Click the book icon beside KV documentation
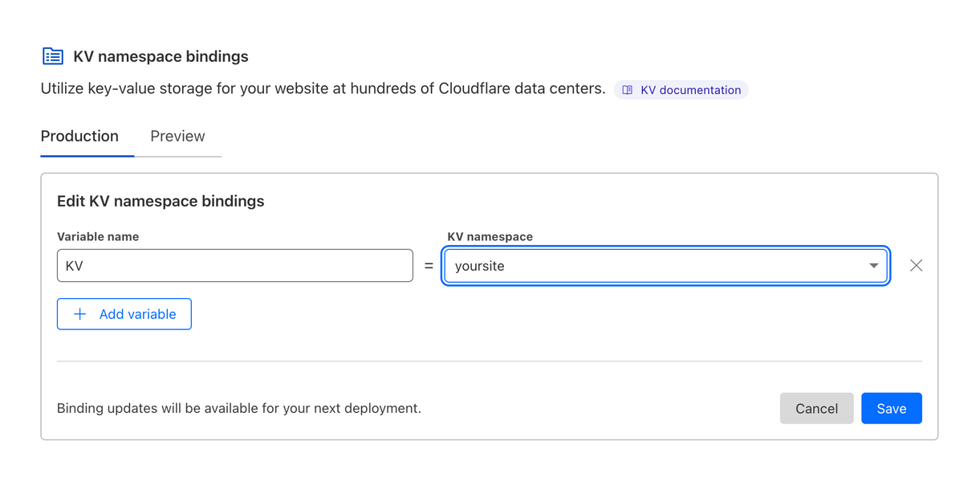This screenshot has width=980, height=490. pyautogui.click(x=628, y=90)
